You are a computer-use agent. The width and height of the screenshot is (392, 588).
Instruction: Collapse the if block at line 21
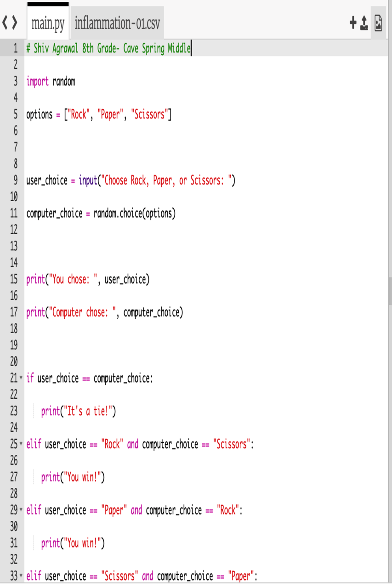(x=21, y=379)
